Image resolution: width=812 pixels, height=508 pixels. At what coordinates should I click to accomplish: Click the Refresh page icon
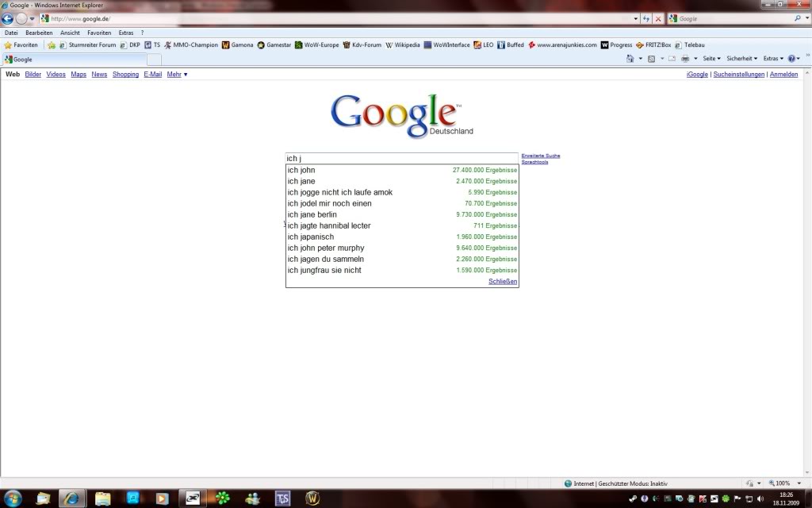pyautogui.click(x=645, y=19)
